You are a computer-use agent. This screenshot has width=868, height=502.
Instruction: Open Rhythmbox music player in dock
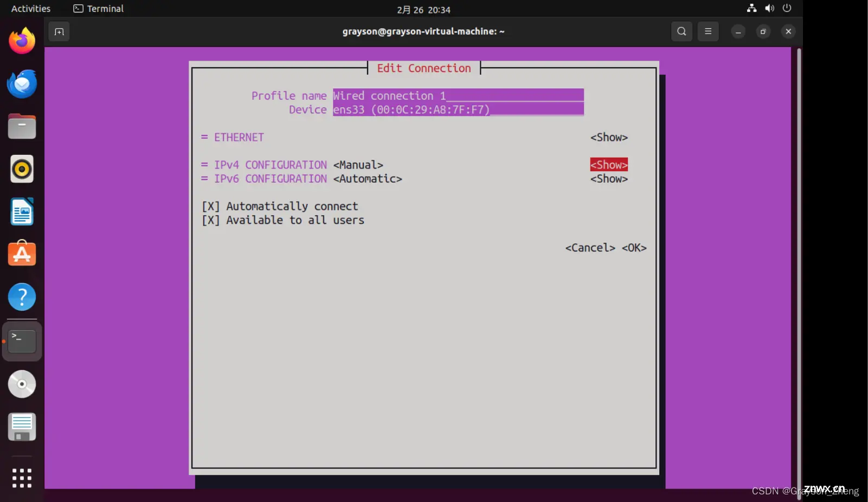point(22,169)
